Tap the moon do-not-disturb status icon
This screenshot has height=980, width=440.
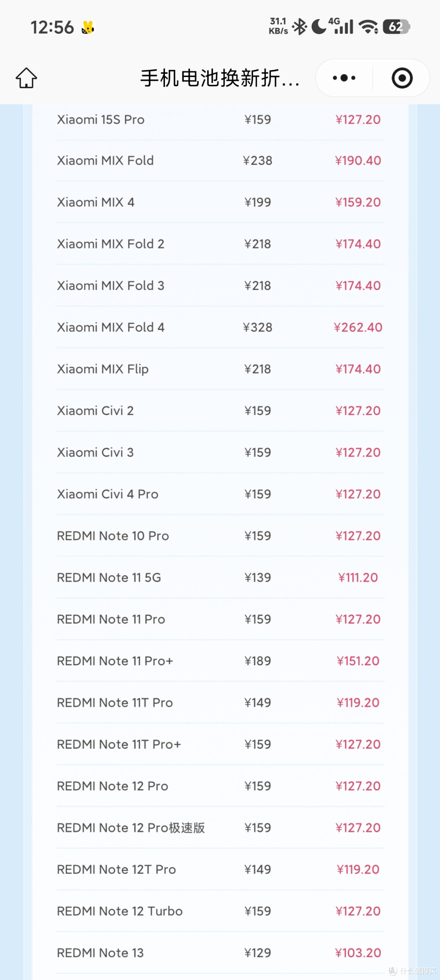(319, 27)
